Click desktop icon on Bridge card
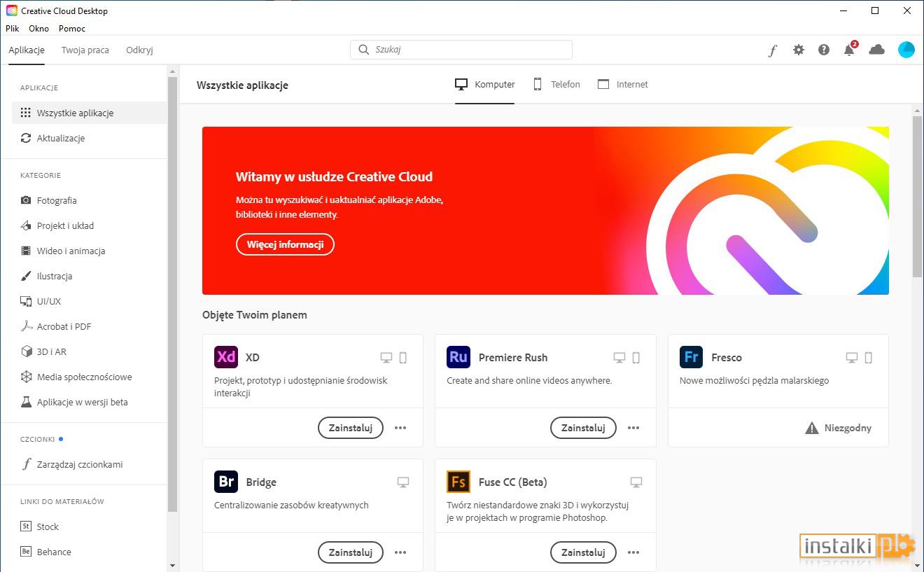Image resolution: width=924 pixels, height=572 pixels. coord(403,482)
